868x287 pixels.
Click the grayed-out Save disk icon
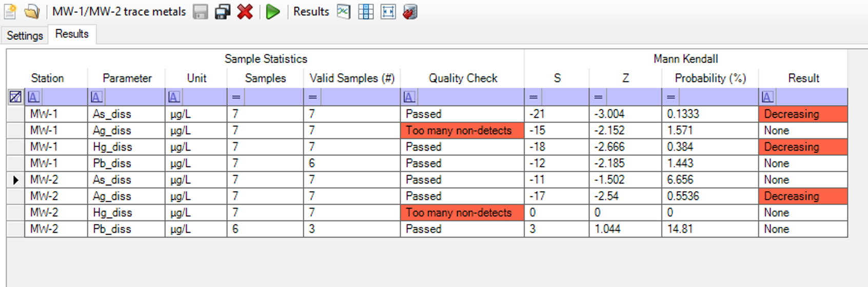click(x=201, y=11)
